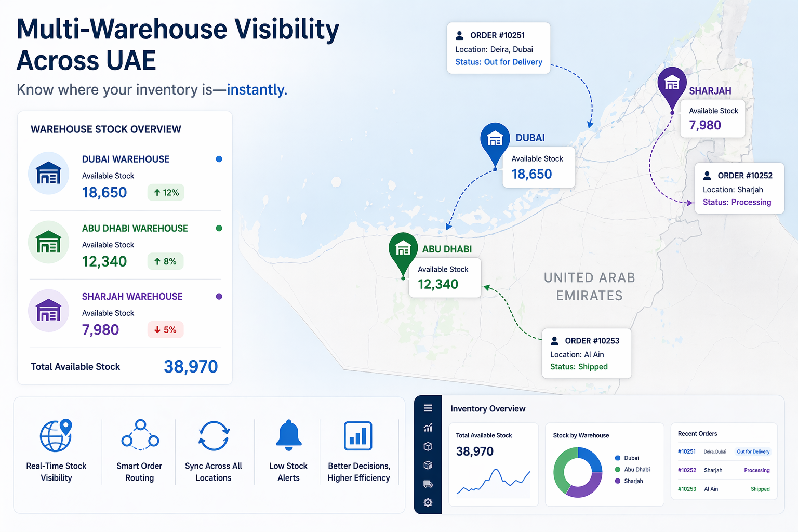
Task: Toggle the purple Sharjah Warehouse status dot
Action: (219, 297)
